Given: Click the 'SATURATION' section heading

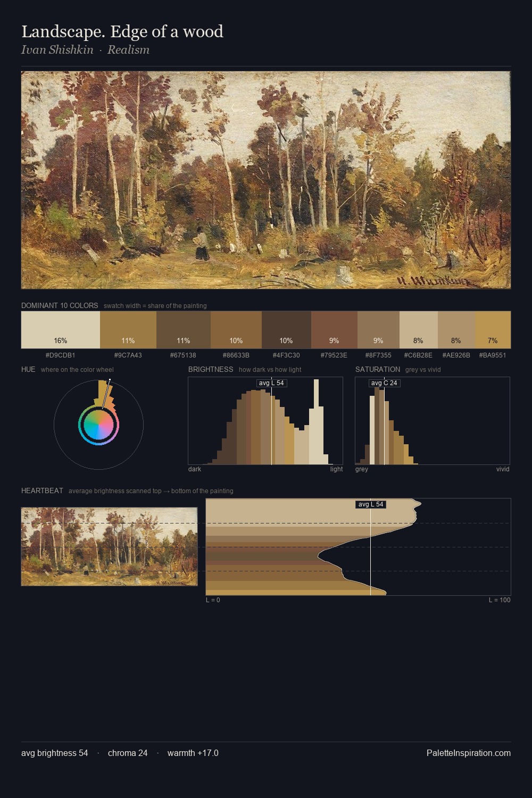Looking at the screenshot, I should pyautogui.click(x=378, y=369).
